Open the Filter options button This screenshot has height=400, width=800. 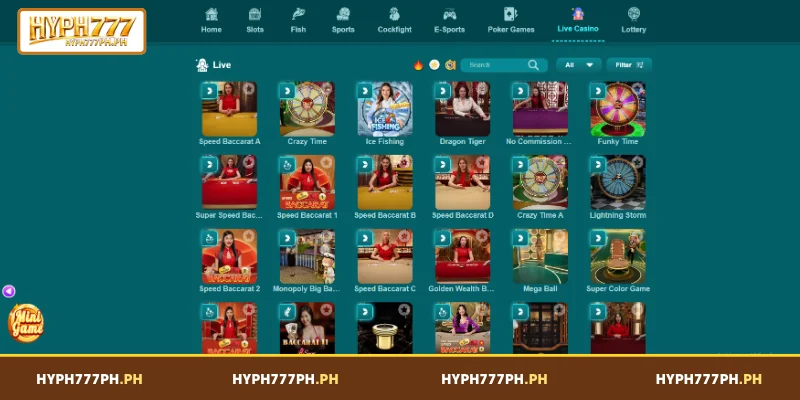[x=629, y=65]
